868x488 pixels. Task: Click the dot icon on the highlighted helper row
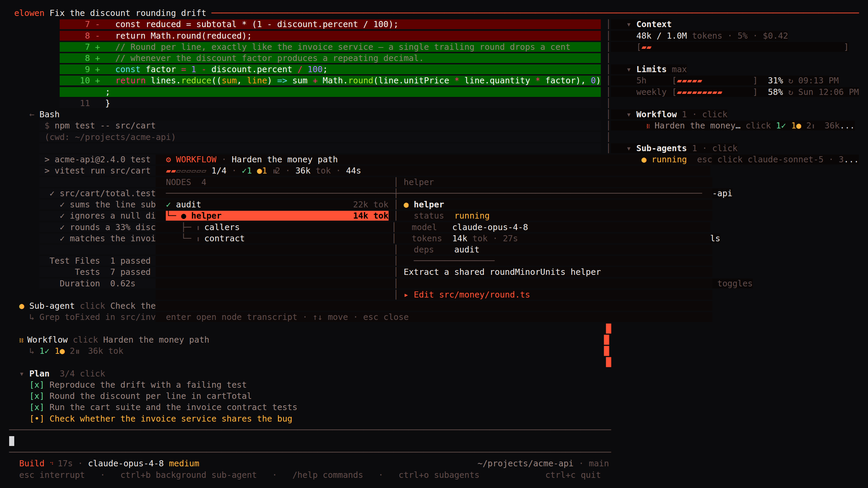pyautogui.click(x=184, y=216)
